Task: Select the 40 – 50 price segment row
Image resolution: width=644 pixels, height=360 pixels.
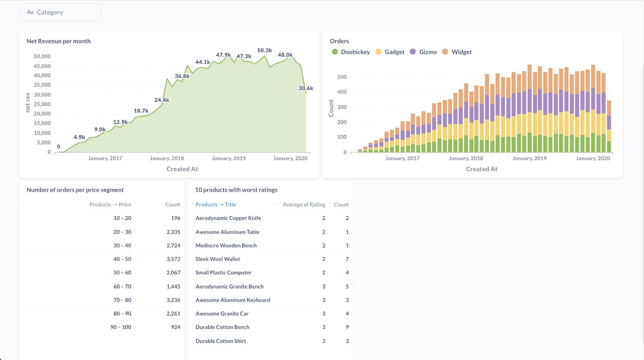Action: coord(122,259)
